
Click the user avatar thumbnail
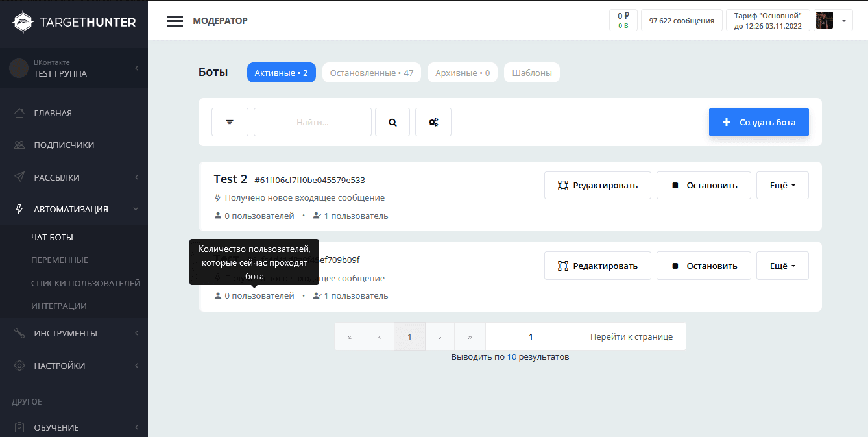coord(824,21)
